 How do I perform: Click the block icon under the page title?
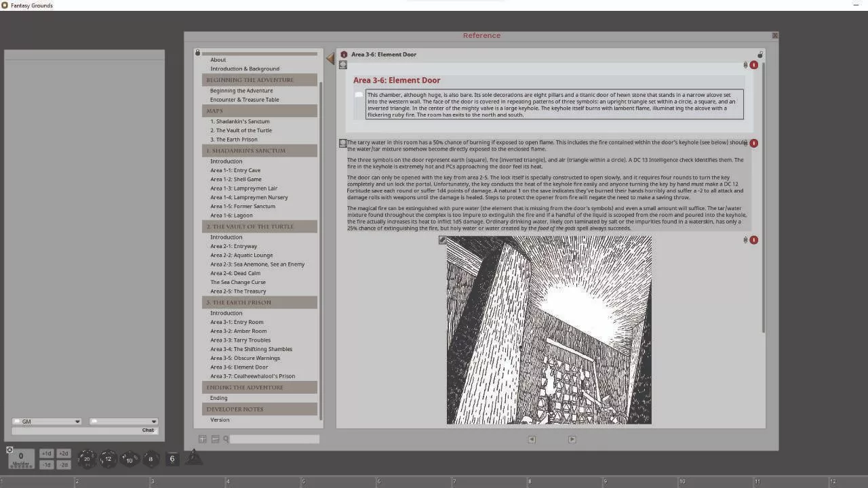point(342,65)
